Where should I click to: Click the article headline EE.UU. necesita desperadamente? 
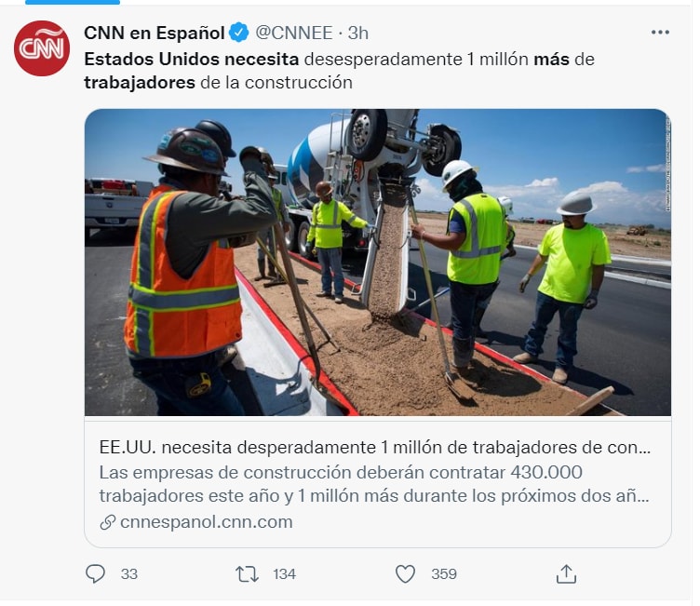click(374, 447)
